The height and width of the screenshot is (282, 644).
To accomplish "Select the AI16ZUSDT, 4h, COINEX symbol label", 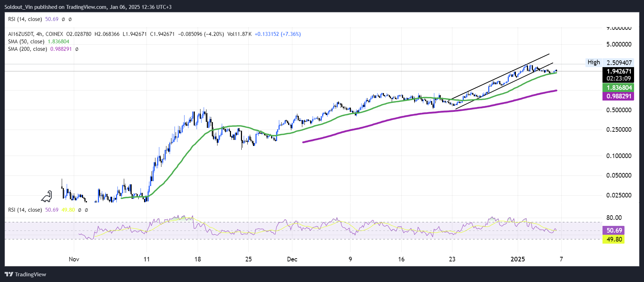I will (35, 34).
